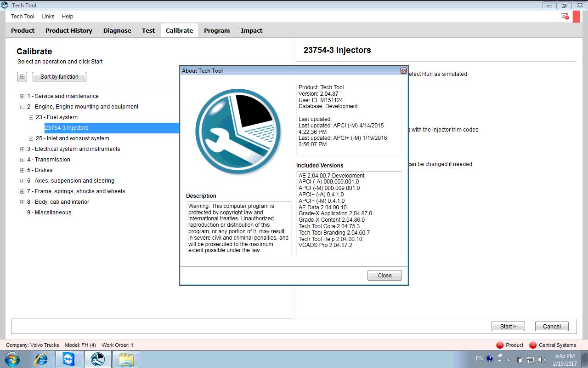Select 'AE 2.04.00.7 Development' version entry
Screen dimensions: 588x368
click(x=332, y=176)
